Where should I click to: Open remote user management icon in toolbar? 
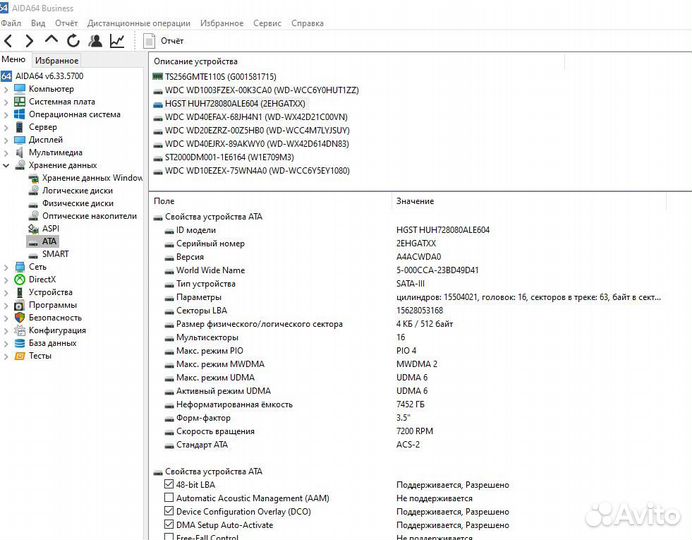pos(95,41)
